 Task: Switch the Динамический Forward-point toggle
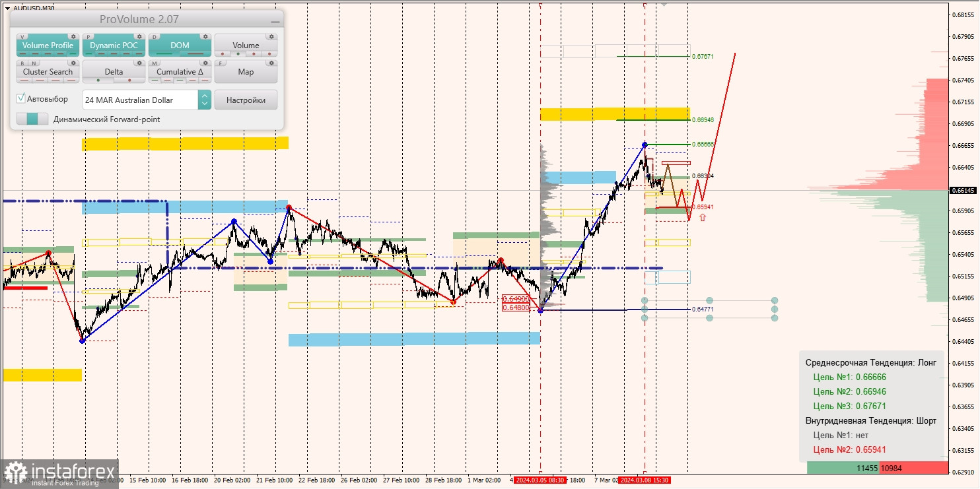pyautogui.click(x=32, y=119)
